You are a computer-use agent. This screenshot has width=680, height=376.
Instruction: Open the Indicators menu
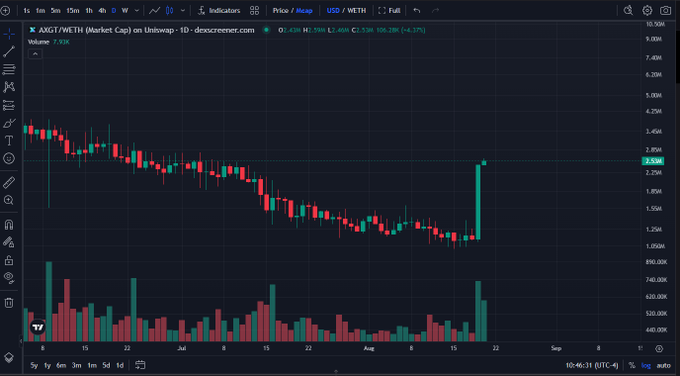pyautogui.click(x=219, y=10)
